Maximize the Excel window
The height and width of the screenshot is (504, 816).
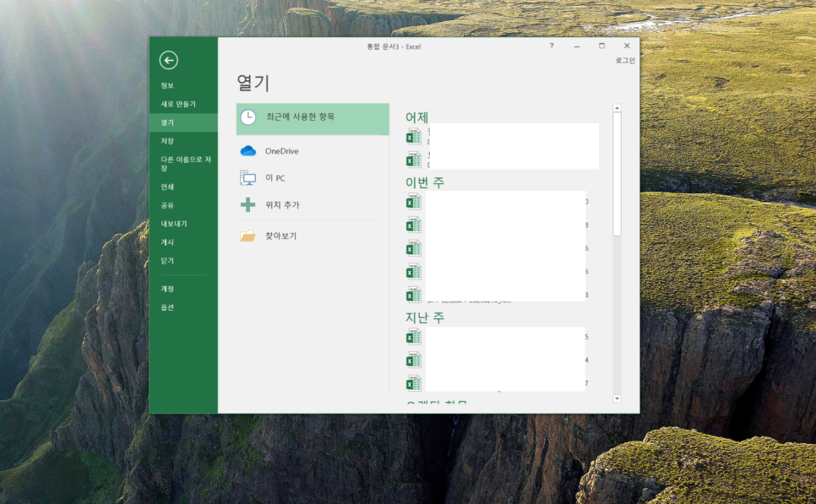(x=601, y=46)
